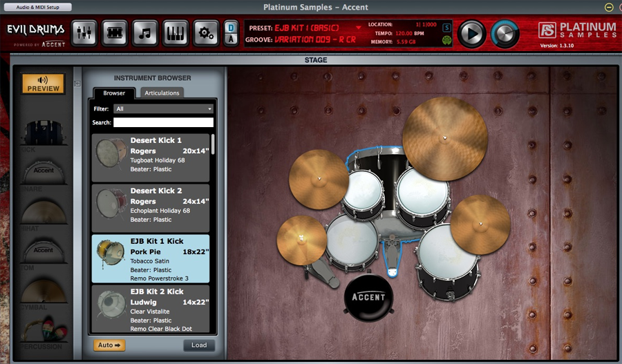622x364 pixels.
Task: Switch to the Articulations tab
Action: click(162, 93)
